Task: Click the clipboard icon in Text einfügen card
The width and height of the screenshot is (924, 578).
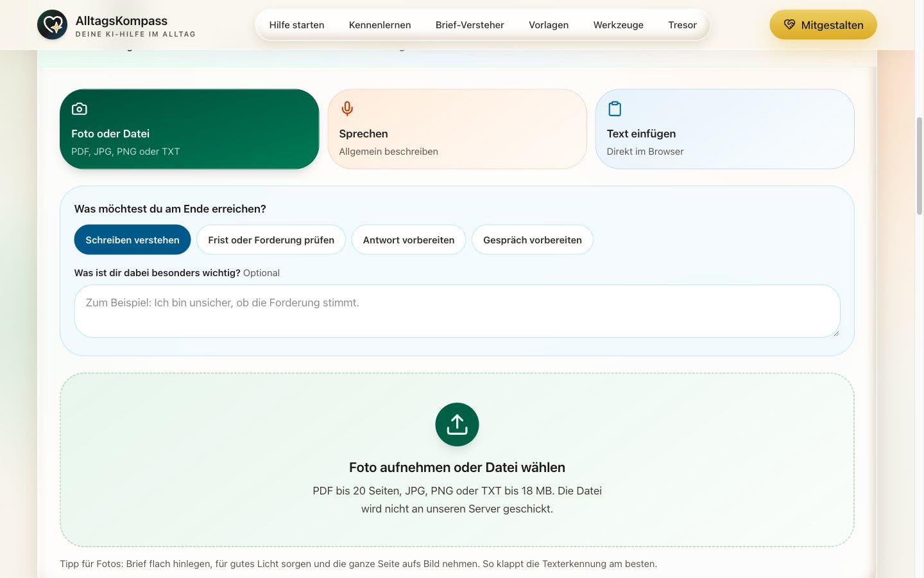Action: (615, 109)
